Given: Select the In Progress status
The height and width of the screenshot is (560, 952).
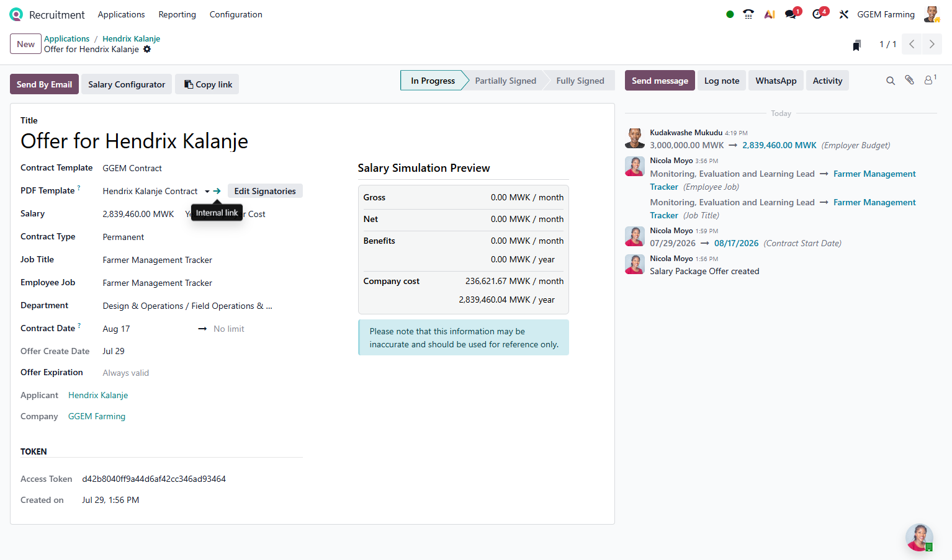Looking at the screenshot, I should (x=433, y=81).
